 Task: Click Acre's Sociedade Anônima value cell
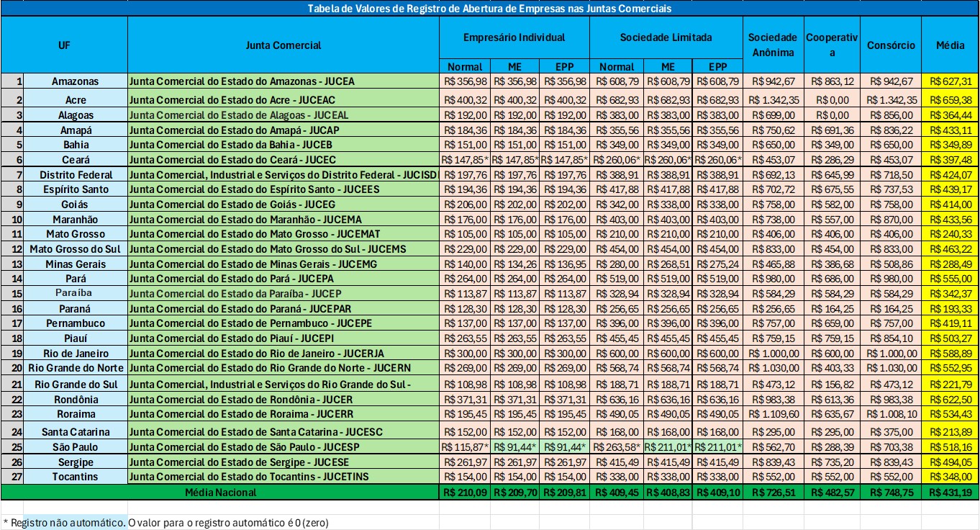772,99
